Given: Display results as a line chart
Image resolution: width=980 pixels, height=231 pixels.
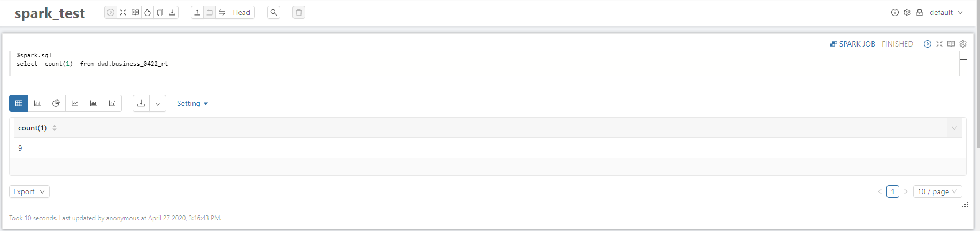Looking at the screenshot, I should coord(75,103).
